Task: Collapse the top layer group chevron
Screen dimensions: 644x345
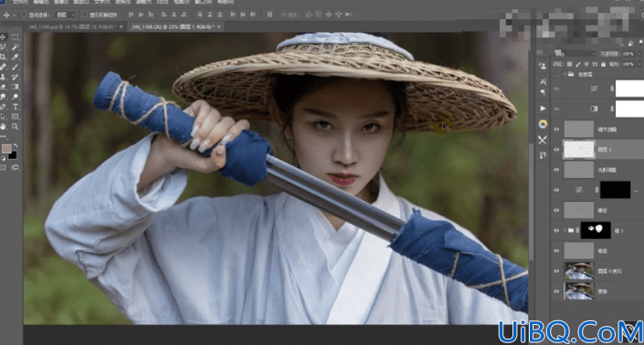Action: pos(565,74)
